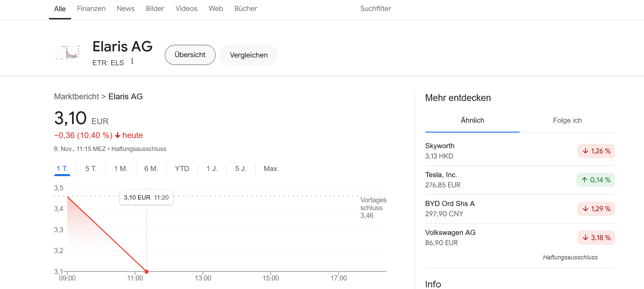Click Skyworth's red down-arrow percentage badge
The height and width of the screenshot is (289, 644).
pyautogui.click(x=596, y=151)
